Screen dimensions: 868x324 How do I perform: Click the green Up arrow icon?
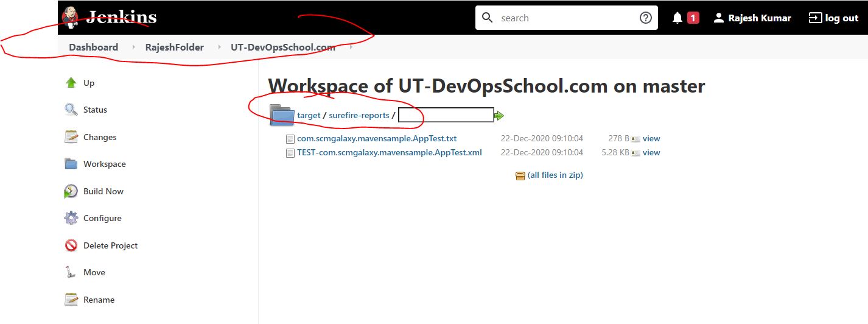pyautogui.click(x=71, y=83)
